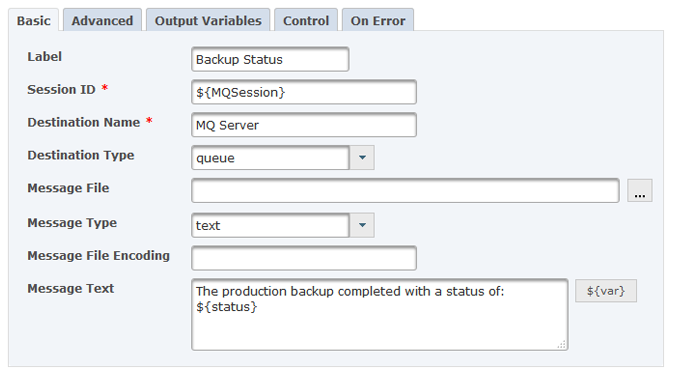Open the Advanced tab
Viewport: 674px width, 374px height.
[x=102, y=20]
